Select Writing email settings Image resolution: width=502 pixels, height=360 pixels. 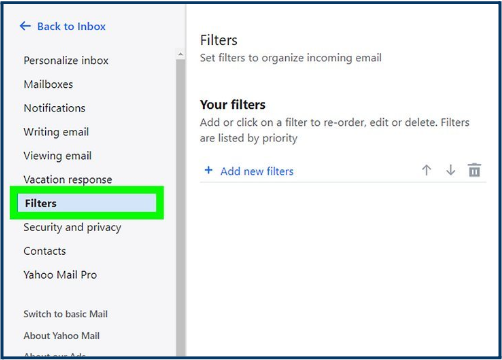point(56,132)
